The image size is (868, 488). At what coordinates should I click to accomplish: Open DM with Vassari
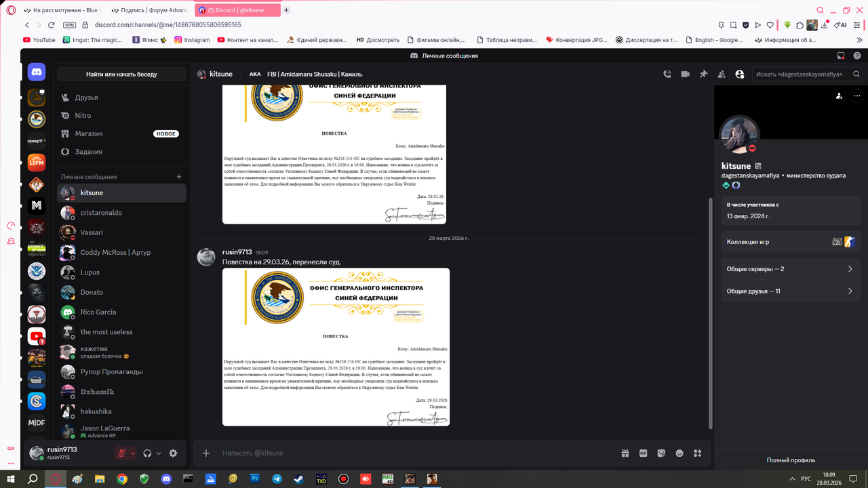(x=121, y=232)
